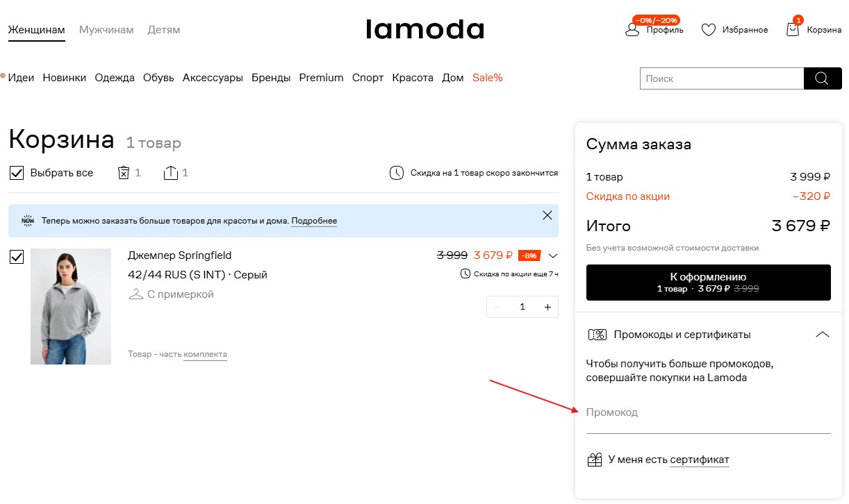Delete selected items with trash icon
Viewport: 849px width, 504px height.
124,173
